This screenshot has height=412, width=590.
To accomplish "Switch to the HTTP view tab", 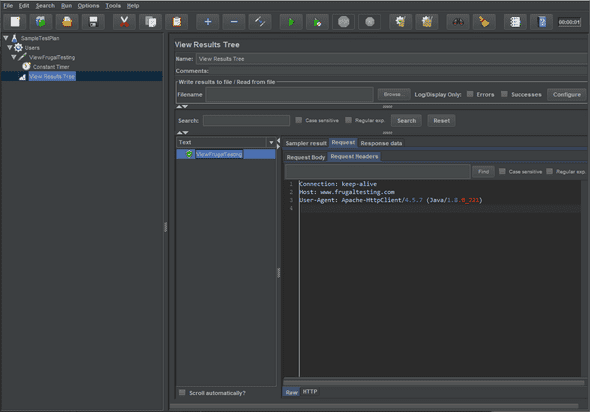I will 310,392.
